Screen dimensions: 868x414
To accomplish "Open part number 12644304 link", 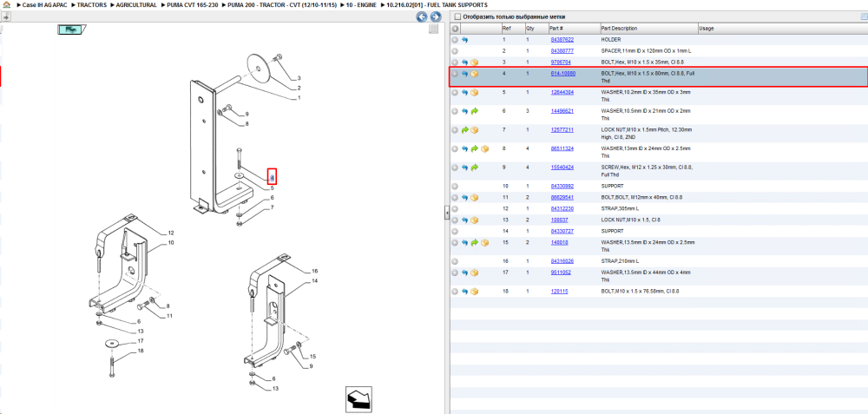I will [x=562, y=92].
